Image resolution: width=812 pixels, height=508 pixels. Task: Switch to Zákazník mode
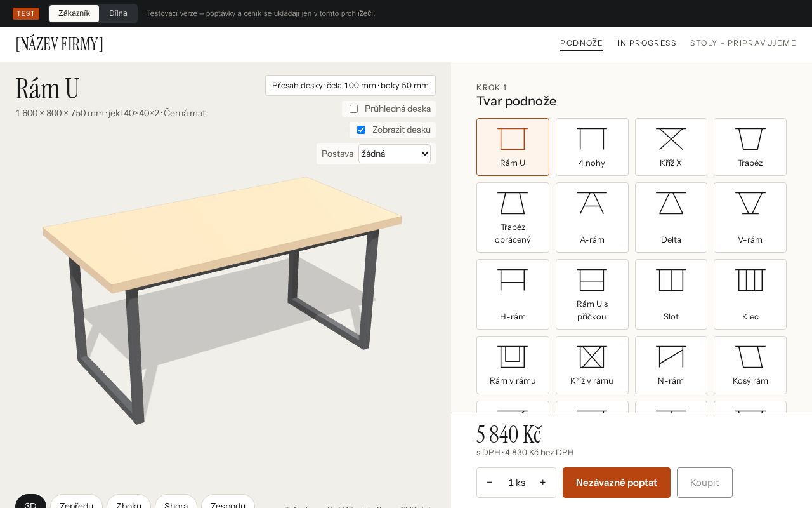[x=74, y=13]
